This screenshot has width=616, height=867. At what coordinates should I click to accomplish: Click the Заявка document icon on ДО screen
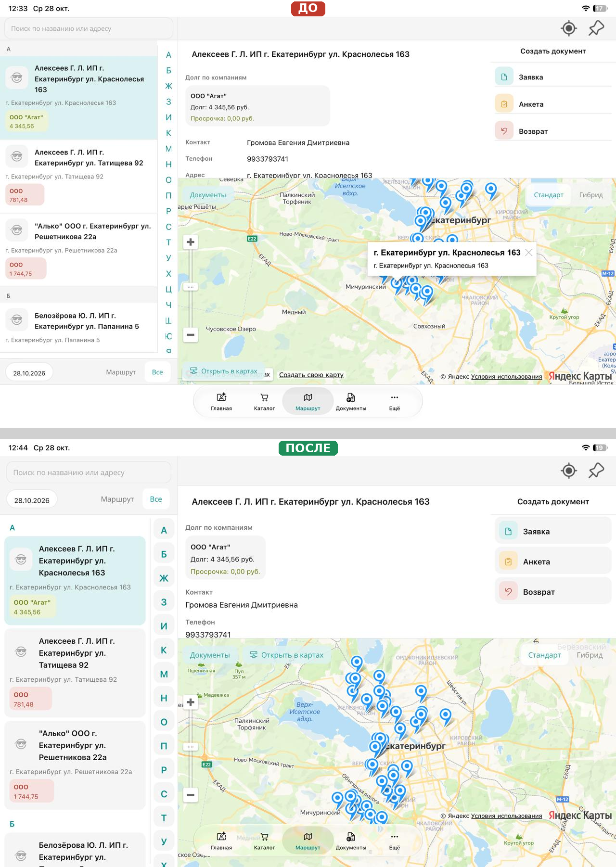tap(504, 77)
